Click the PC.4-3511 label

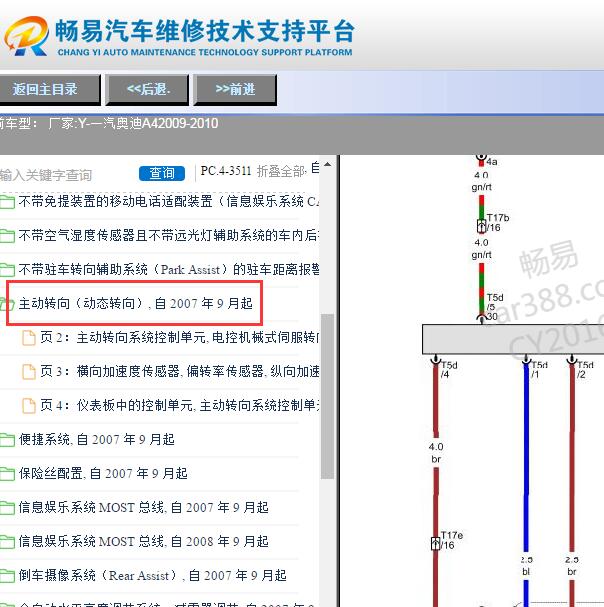[226, 171]
